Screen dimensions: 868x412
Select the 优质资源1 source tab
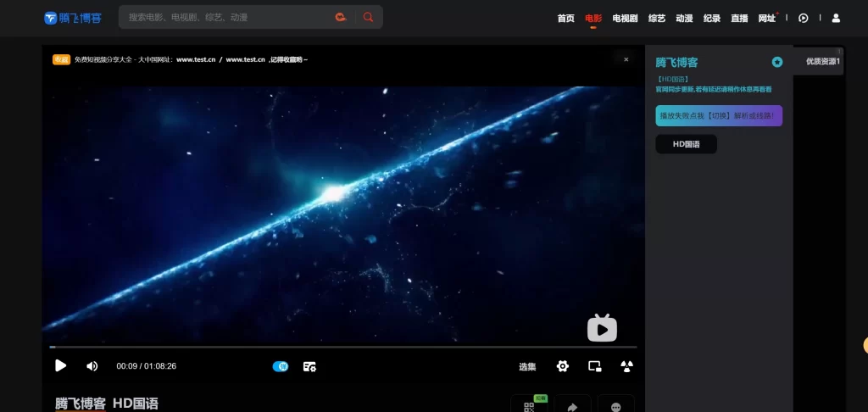click(822, 61)
